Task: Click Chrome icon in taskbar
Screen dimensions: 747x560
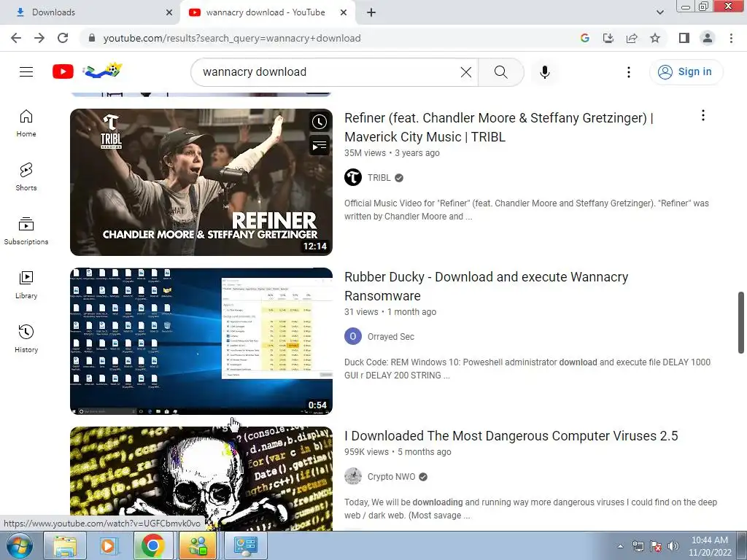Action: point(152,545)
